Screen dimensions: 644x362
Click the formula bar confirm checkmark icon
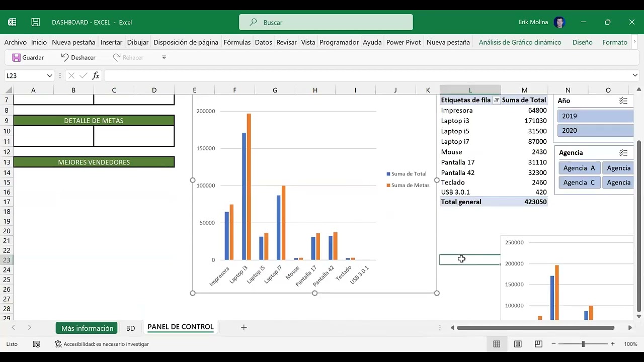(84, 75)
